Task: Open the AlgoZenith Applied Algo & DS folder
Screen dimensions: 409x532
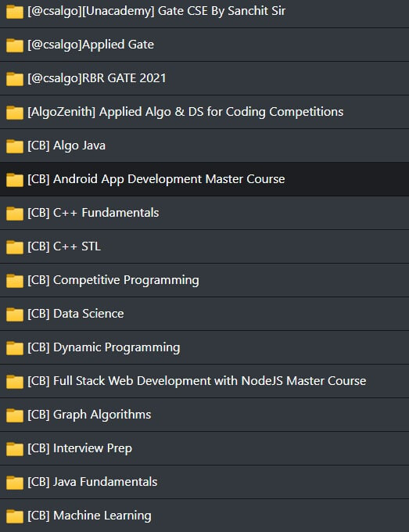Action: click(205, 112)
